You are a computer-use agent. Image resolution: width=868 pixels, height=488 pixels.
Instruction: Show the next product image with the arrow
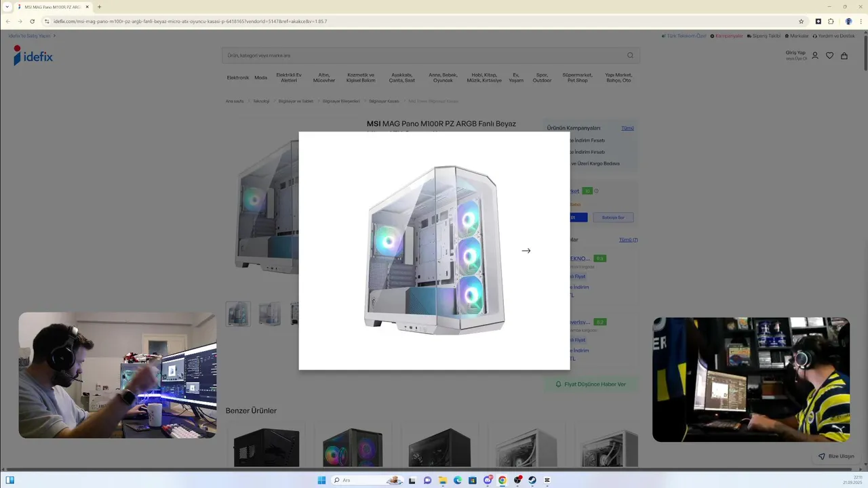(526, 251)
